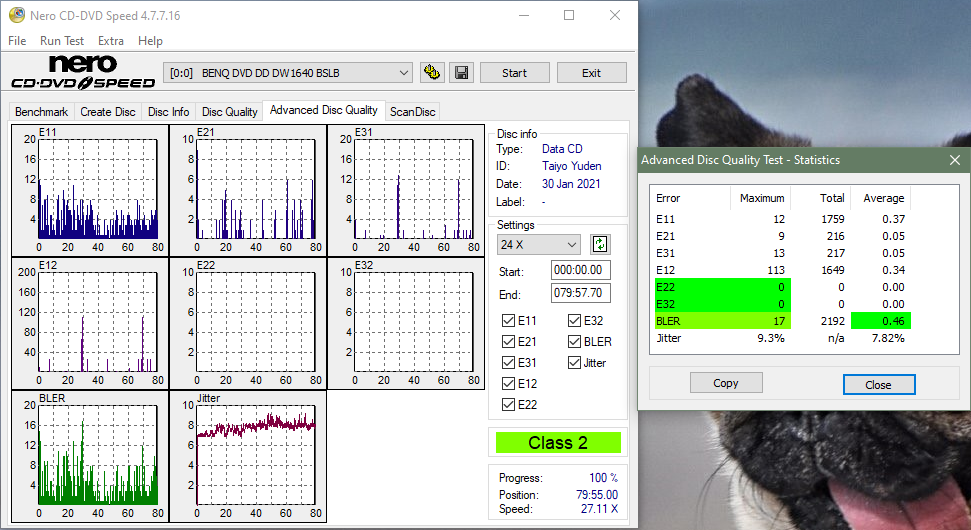Uncheck the E22 checkbox
Screen dimensions: 971x530
(508, 404)
